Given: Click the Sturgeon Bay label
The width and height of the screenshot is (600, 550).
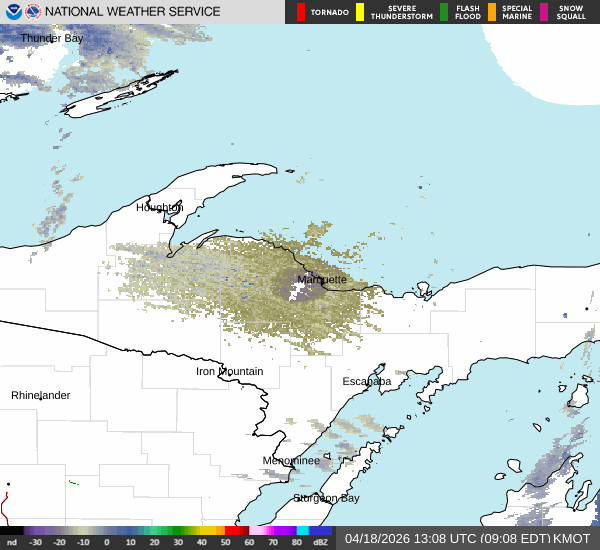Looking at the screenshot, I should (326, 498).
